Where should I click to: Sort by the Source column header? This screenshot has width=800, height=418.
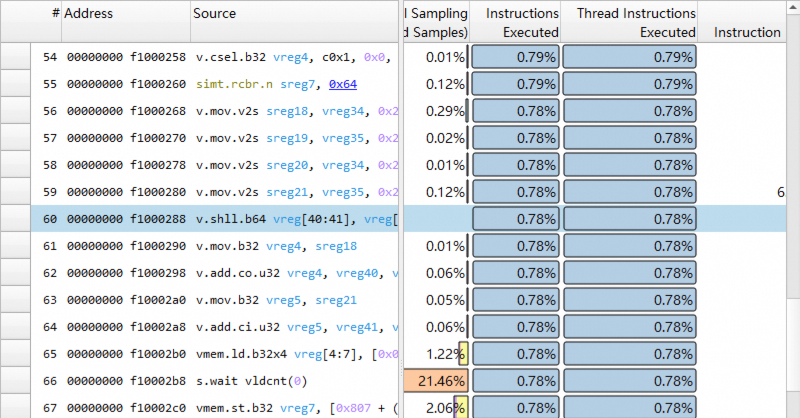[294, 21]
